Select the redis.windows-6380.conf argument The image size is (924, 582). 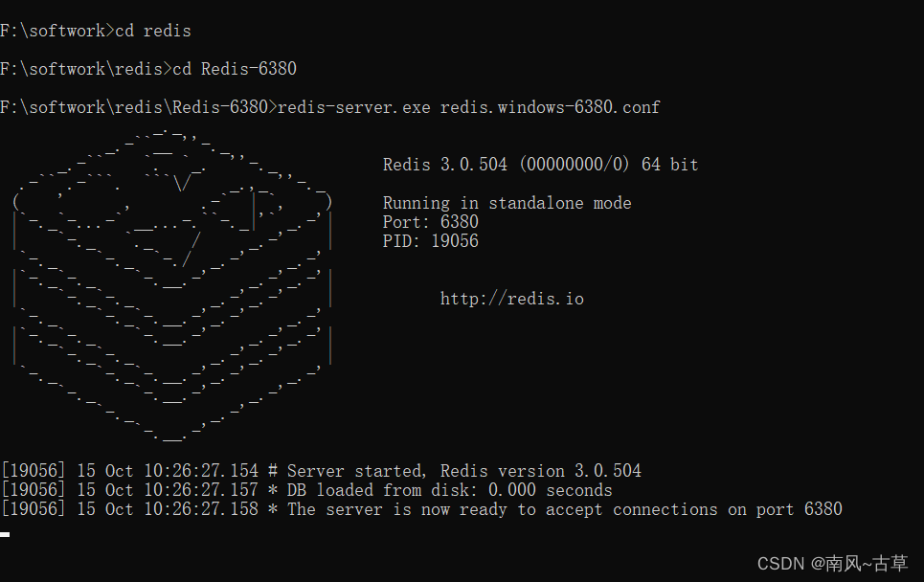tap(551, 107)
